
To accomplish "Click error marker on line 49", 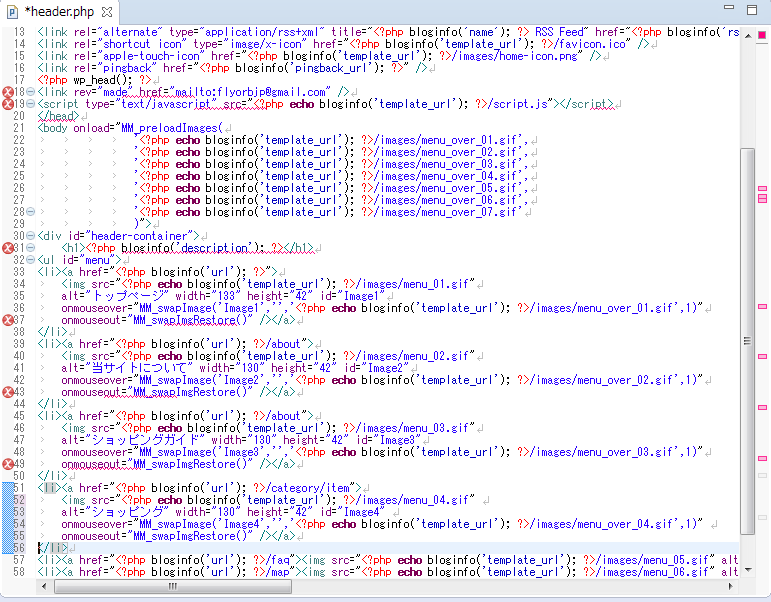I will (8, 464).
